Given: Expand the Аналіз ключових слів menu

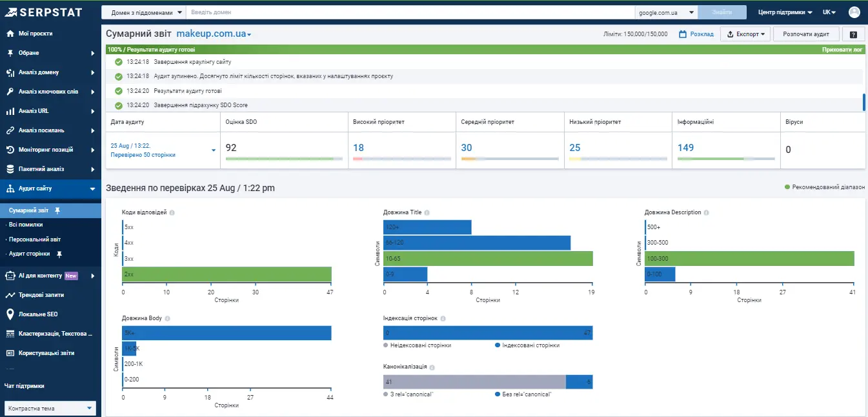Looking at the screenshot, I should click(x=50, y=92).
